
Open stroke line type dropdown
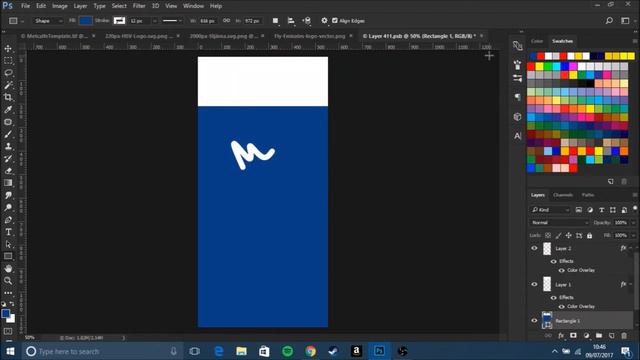coord(172,20)
